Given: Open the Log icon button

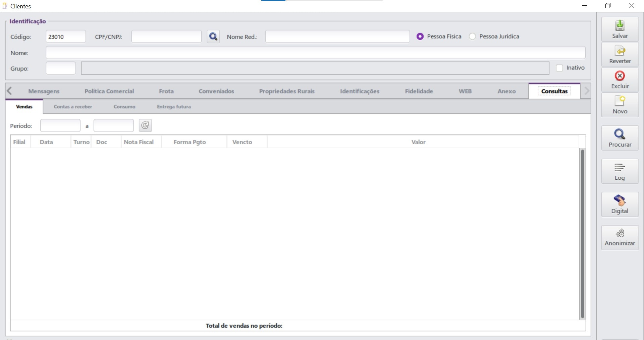Looking at the screenshot, I should click(620, 171).
